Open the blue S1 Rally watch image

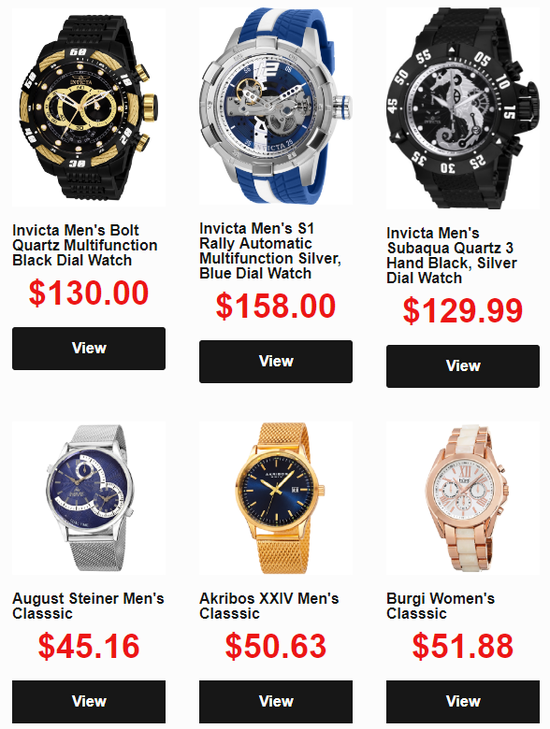(x=276, y=106)
